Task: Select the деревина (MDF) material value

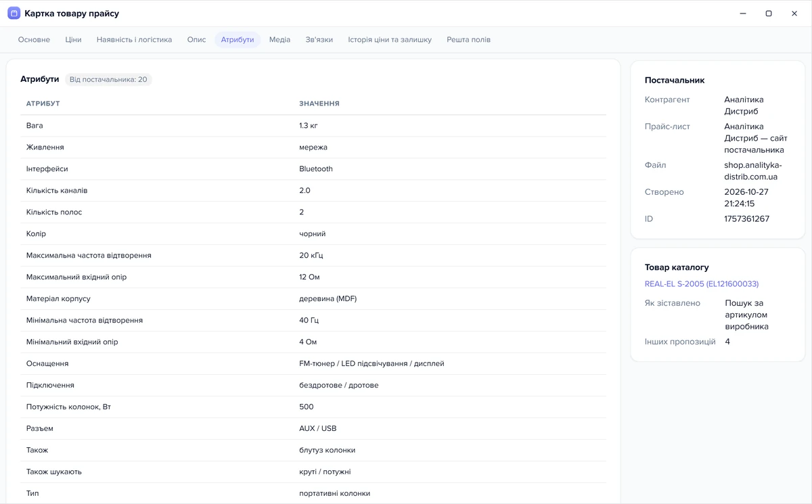Action: (328, 299)
